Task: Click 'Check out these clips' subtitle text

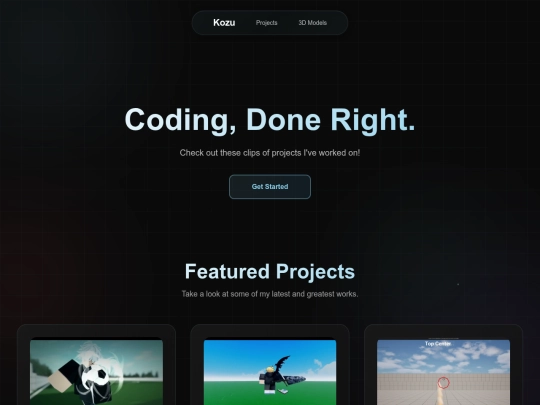Action: click(x=270, y=153)
